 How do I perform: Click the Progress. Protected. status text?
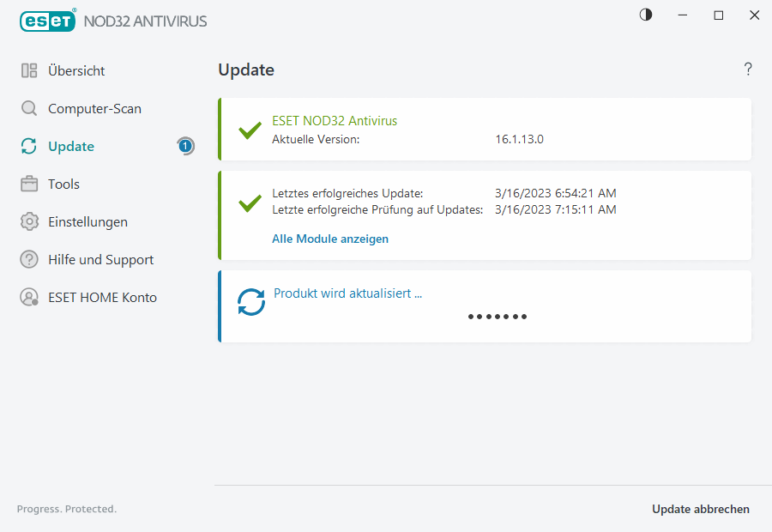pos(66,509)
